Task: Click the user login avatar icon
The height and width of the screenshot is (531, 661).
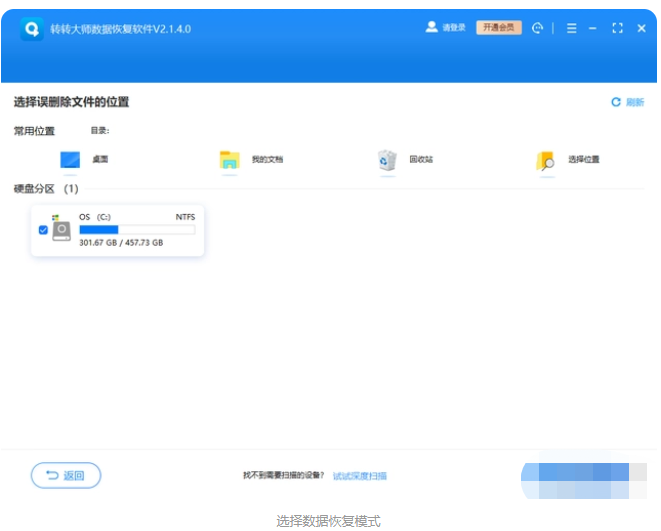Action: tap(431, 28)
